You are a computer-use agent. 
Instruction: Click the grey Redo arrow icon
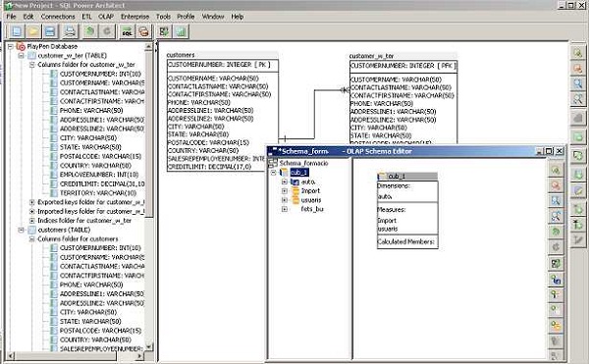click(107, 31)
